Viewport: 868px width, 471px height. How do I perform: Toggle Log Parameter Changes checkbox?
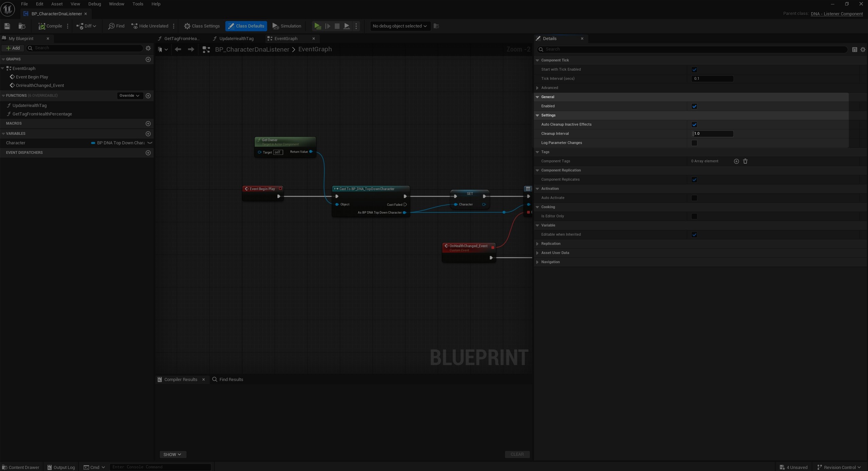click(694, 143)
